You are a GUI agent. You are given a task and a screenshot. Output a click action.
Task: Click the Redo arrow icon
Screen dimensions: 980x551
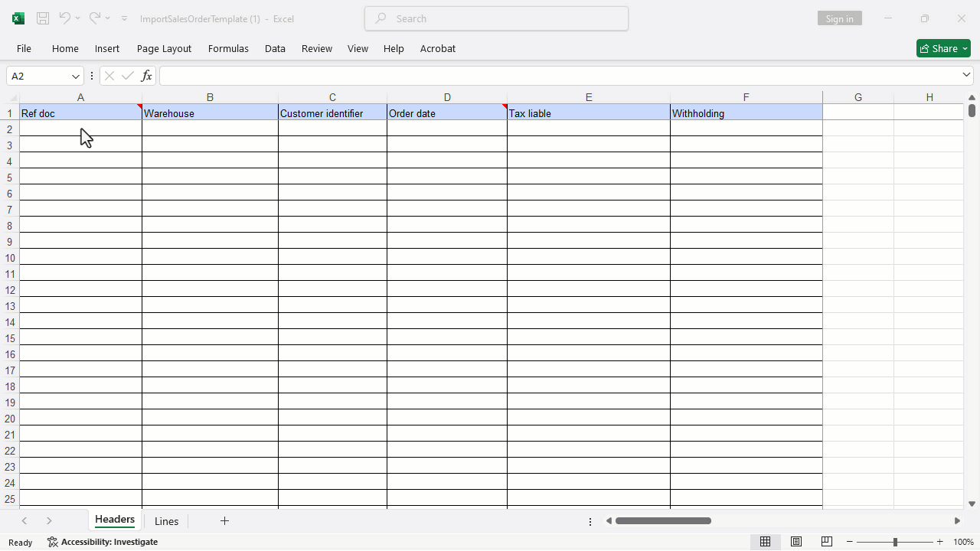[95, 18]
